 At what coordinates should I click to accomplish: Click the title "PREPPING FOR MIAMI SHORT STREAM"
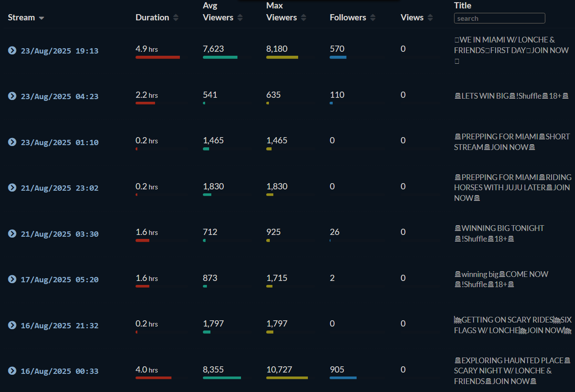click(512, 142)
